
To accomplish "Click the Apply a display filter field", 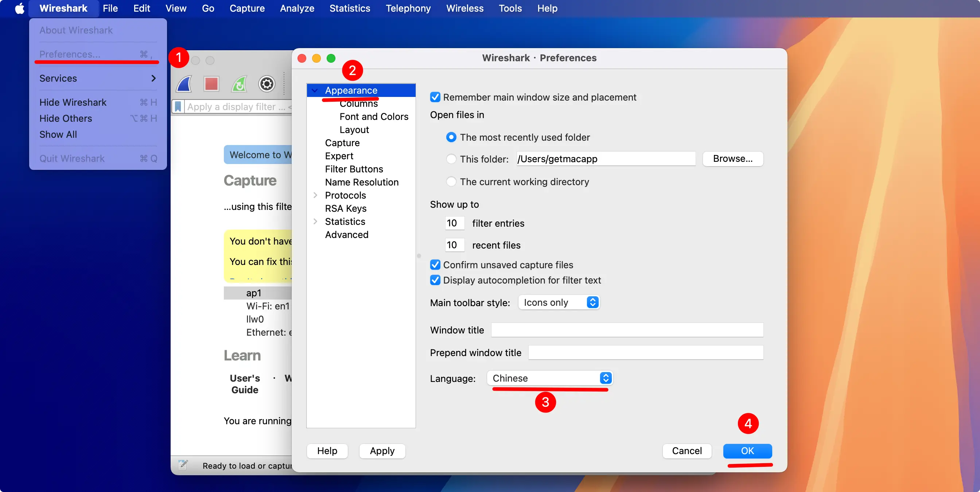I will [238, 107].
